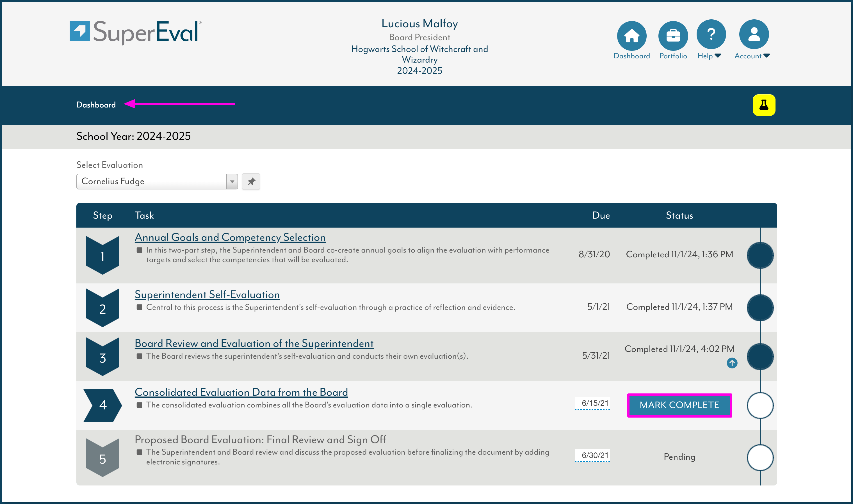Click the filled status circle for step 1
Viewport: 853px width, 504px height.
point(760,255)
